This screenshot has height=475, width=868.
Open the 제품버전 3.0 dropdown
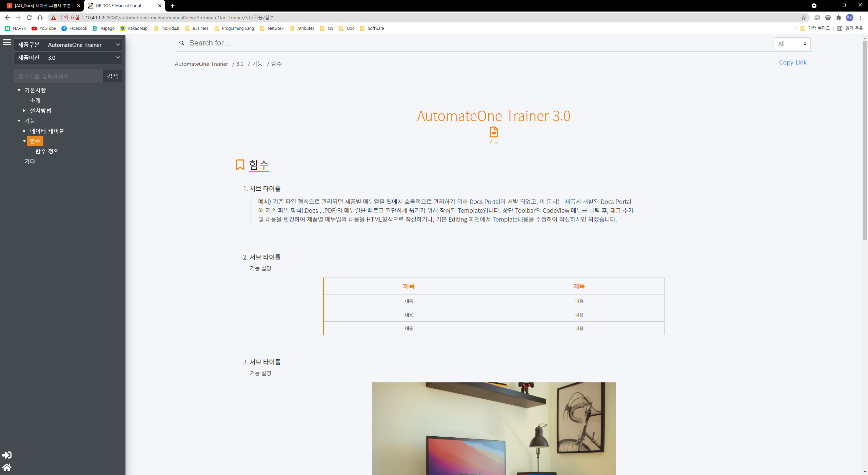[83, 58]
